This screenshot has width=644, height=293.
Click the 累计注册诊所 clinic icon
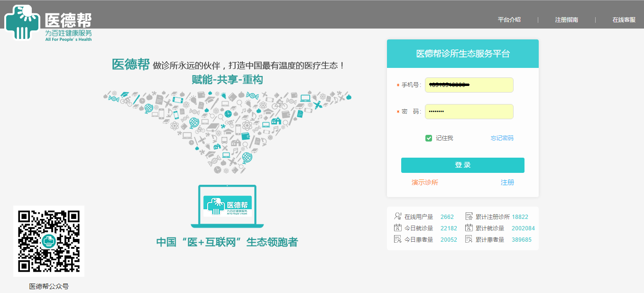[469, 217]
